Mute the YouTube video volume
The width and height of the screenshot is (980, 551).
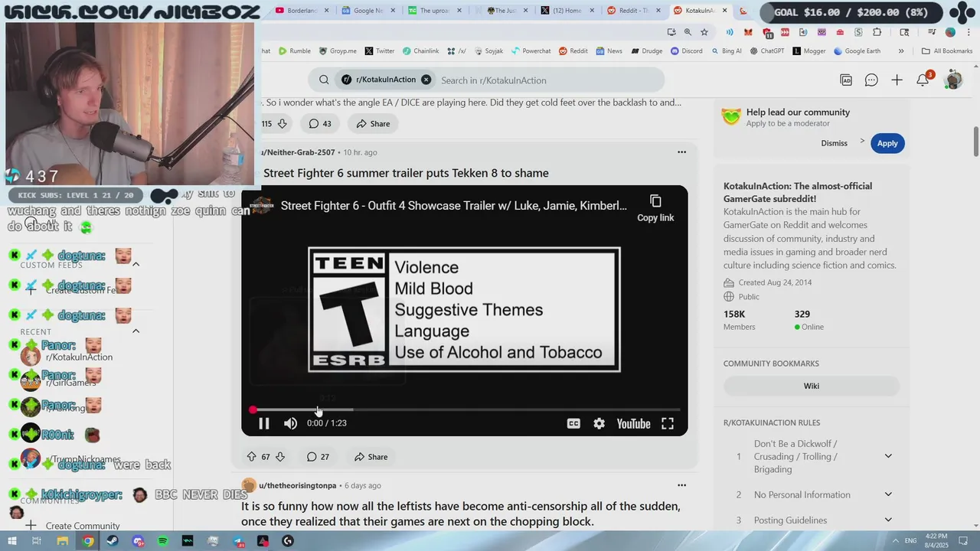(291, 423)
